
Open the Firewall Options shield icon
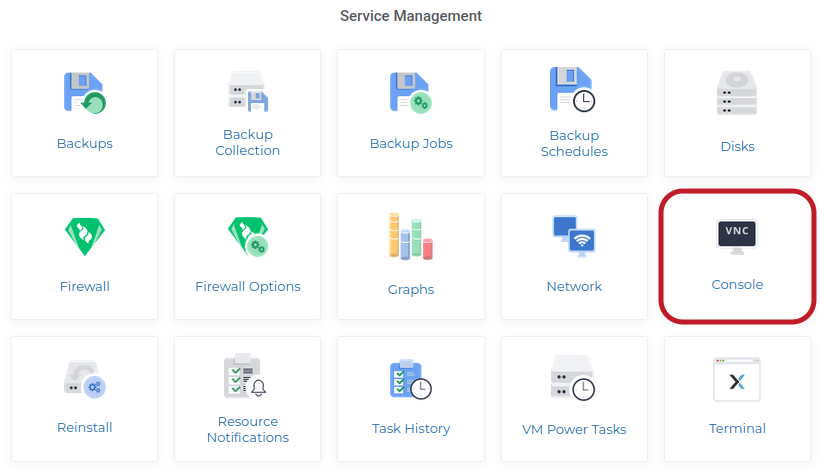click(x=247, y=236)
